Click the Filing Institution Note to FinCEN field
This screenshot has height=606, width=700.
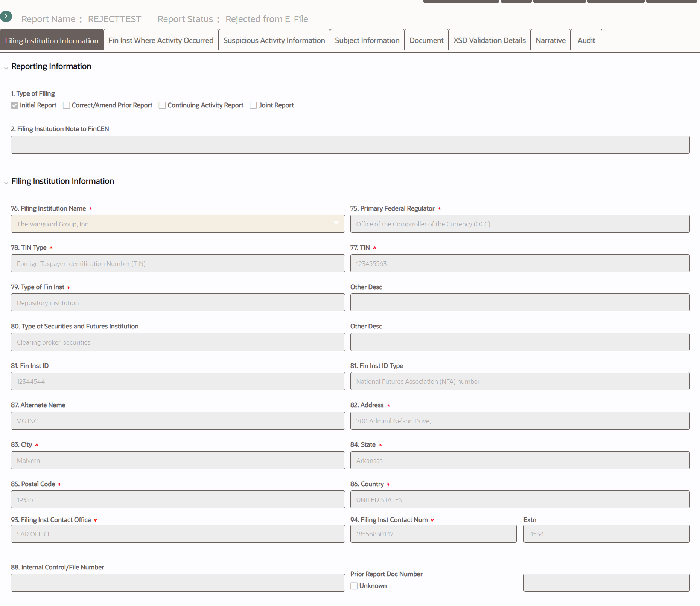pyautogui.click(x=350, y=145)
